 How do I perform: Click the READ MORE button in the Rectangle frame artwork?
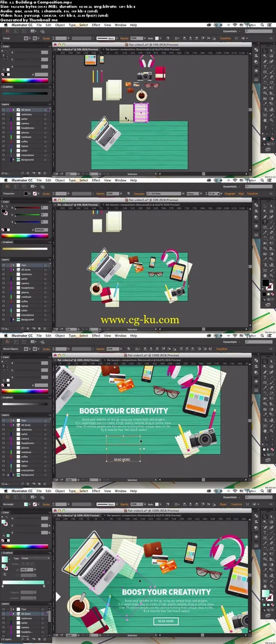tap(165, 621)
